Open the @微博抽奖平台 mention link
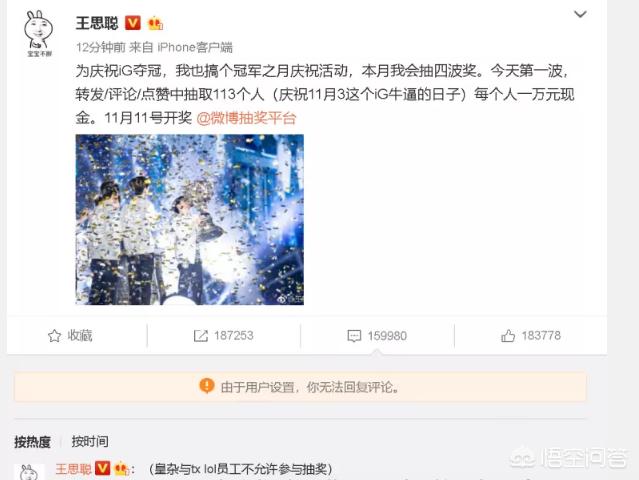The image size is (639, 480). (x=246, y=118)
